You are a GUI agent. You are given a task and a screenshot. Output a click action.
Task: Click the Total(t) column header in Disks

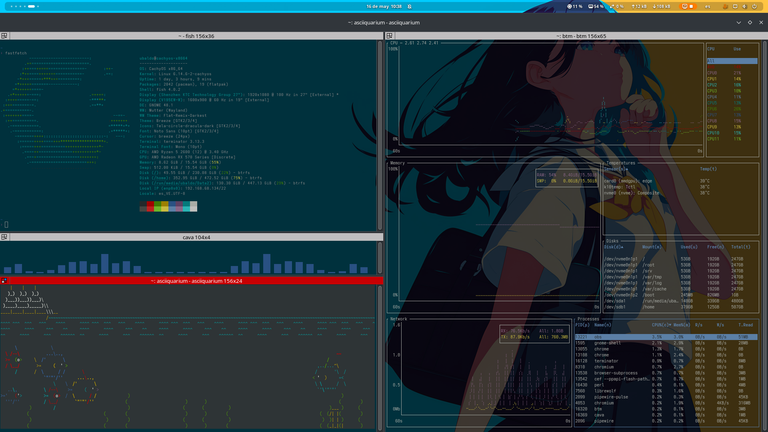[741, 247]
